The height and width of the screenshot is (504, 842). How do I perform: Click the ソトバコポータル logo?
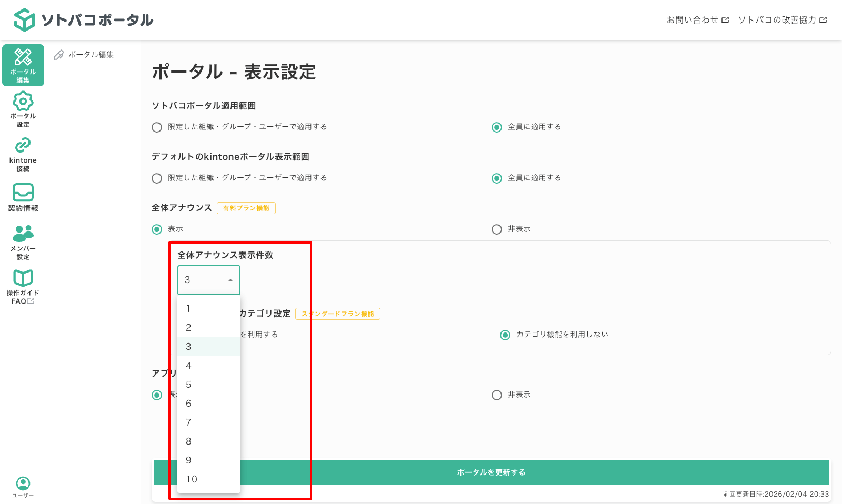tap(84, 19)
